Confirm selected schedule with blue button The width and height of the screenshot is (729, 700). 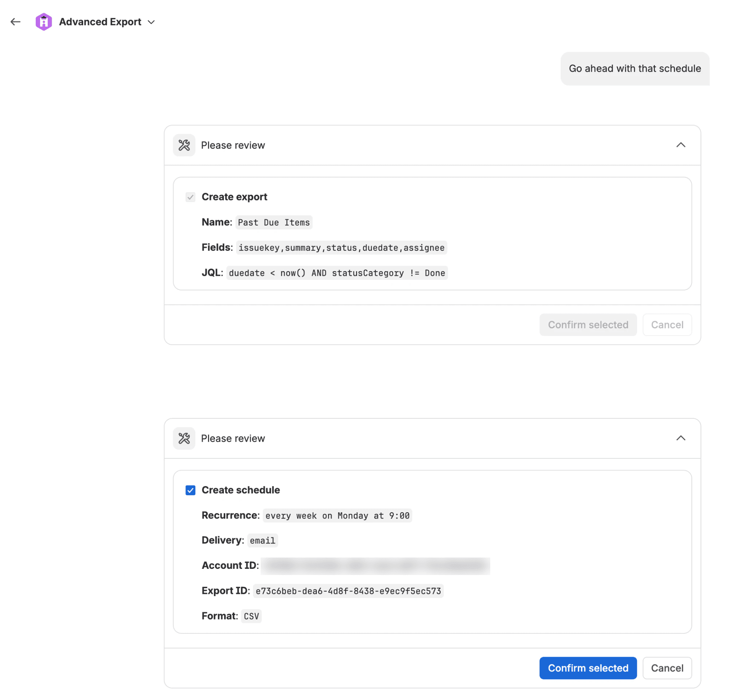pos(588,668)
